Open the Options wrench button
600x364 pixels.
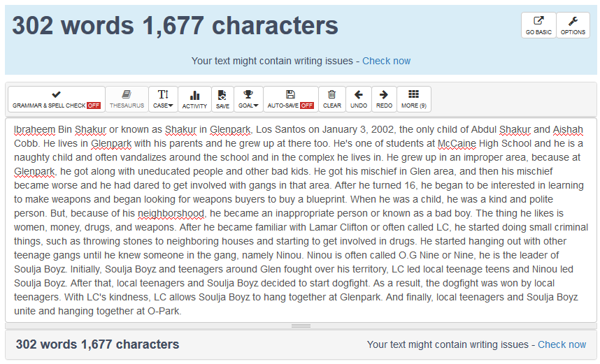pos(573,25)
